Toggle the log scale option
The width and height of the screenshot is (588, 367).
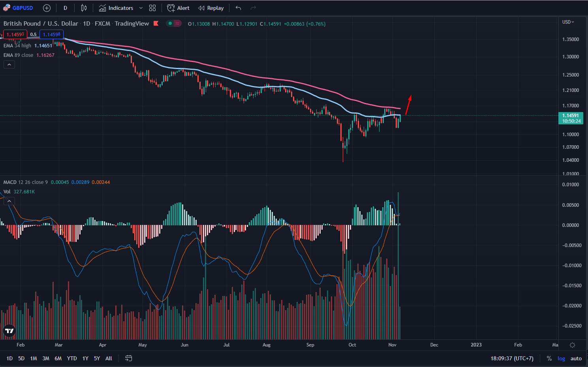[561, 358]
